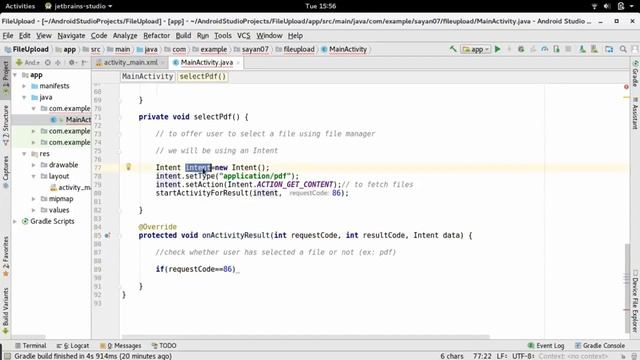
Task: Open the Logcat tool window
Action: 73,345
